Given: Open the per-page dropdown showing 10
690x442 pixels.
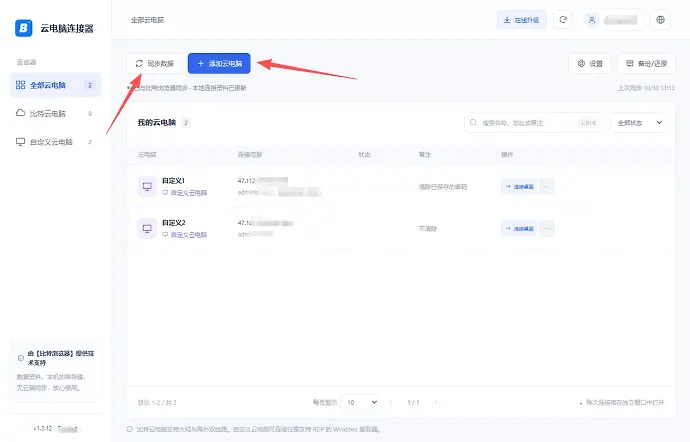Looking at the screenshot, I should 360,402.
